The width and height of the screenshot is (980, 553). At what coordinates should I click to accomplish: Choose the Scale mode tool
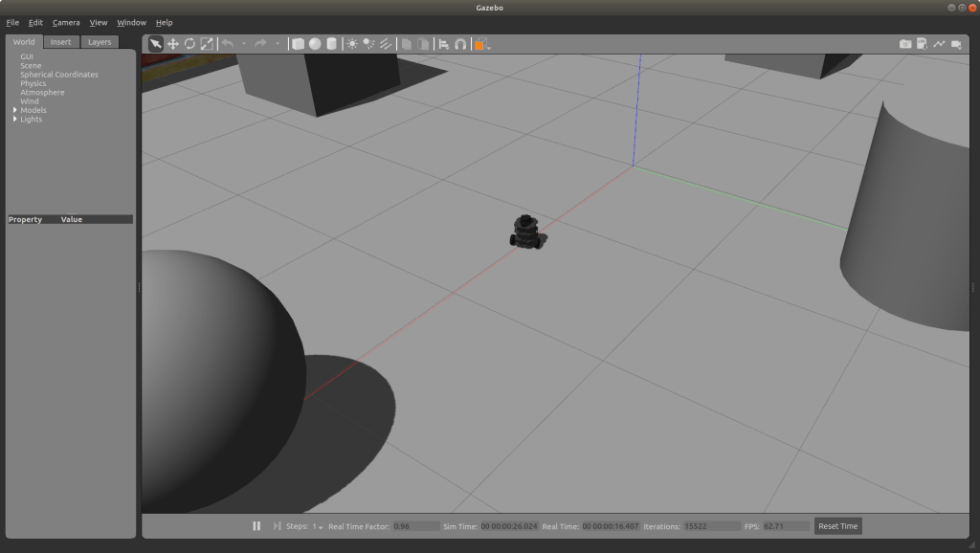click(207, 44)
